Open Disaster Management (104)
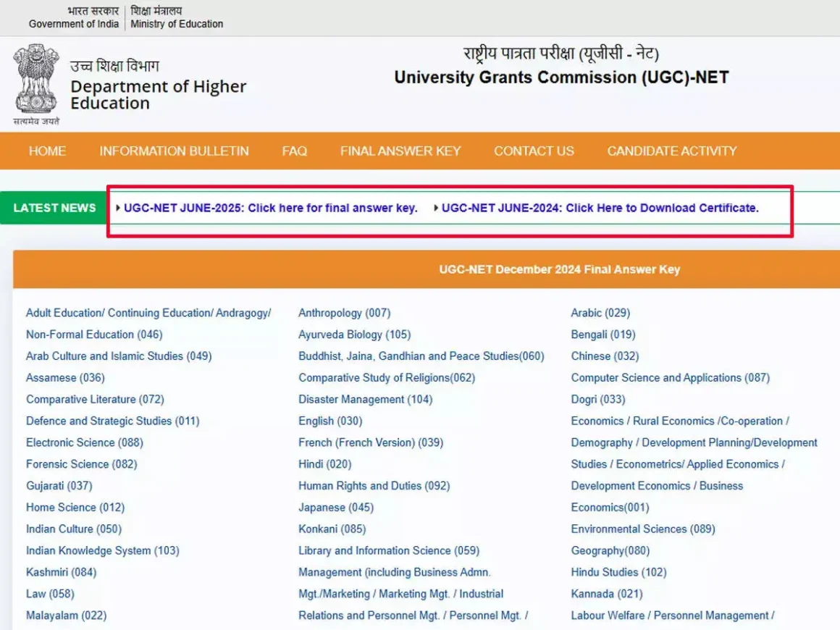The height and width of the screenshot is (630, 840). 366,399
